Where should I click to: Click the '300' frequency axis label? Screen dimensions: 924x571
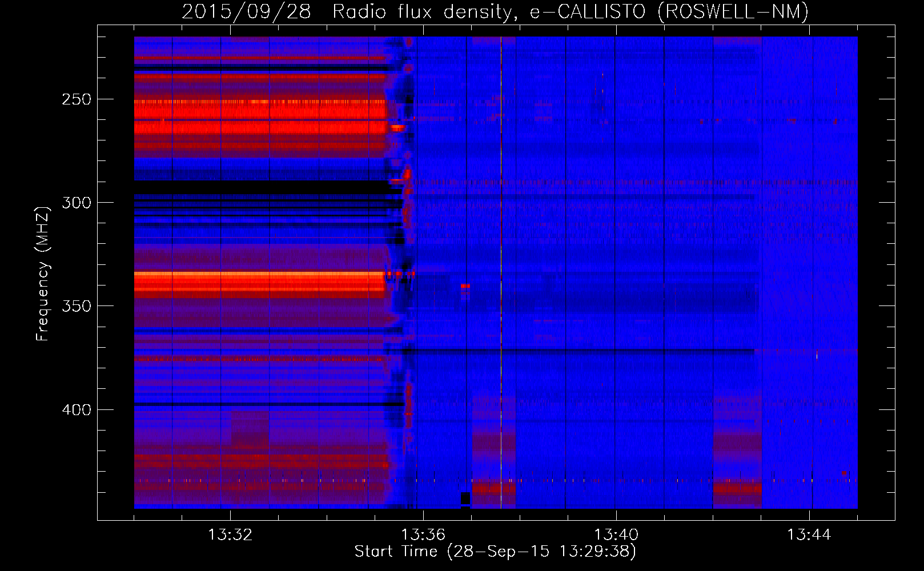coord(77,203)
